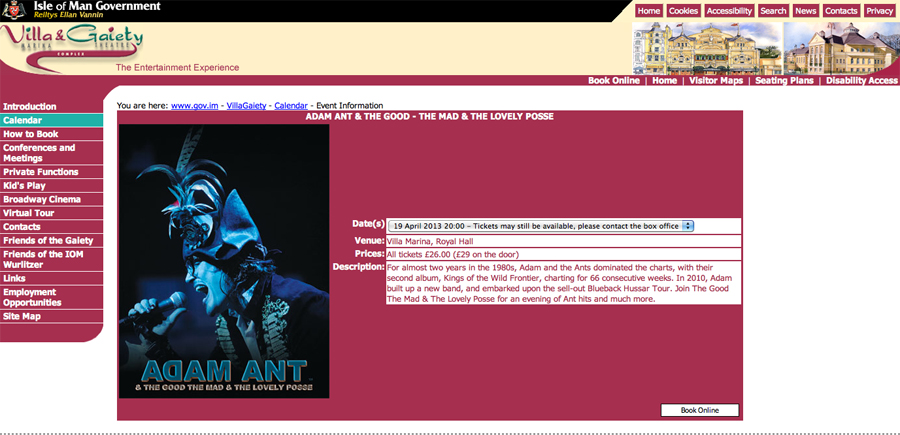This screenshot has height=435, width=900.
Task: Click the www.gov.im breadcrumb link
Action: (195, 105)
